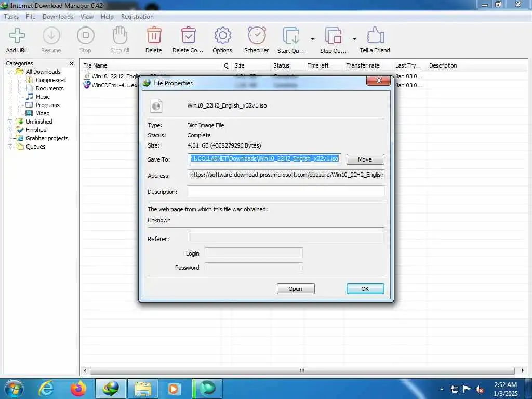Viewport: 532px width, 399px height.
Task: Expand the Unfinished category node
Action: 10,122
